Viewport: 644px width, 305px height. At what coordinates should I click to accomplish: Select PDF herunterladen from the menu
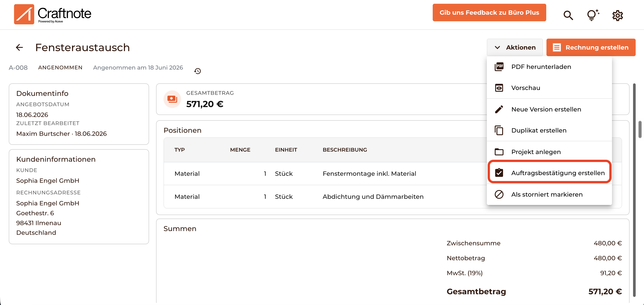click(549, 67)
